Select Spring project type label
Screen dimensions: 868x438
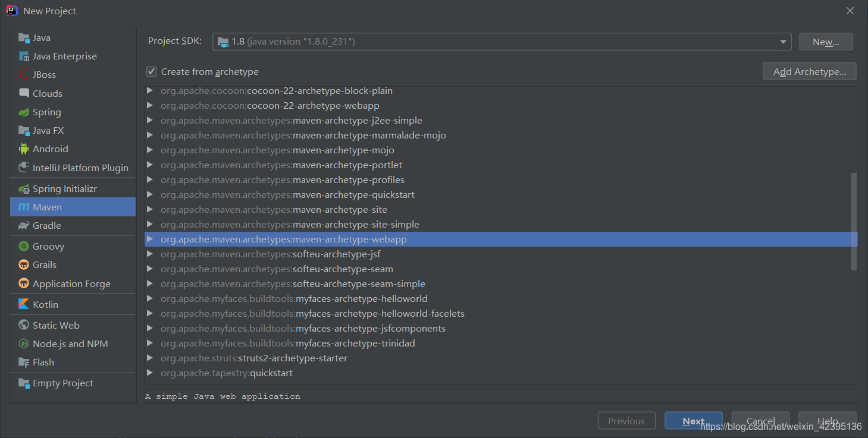[47, 112]
